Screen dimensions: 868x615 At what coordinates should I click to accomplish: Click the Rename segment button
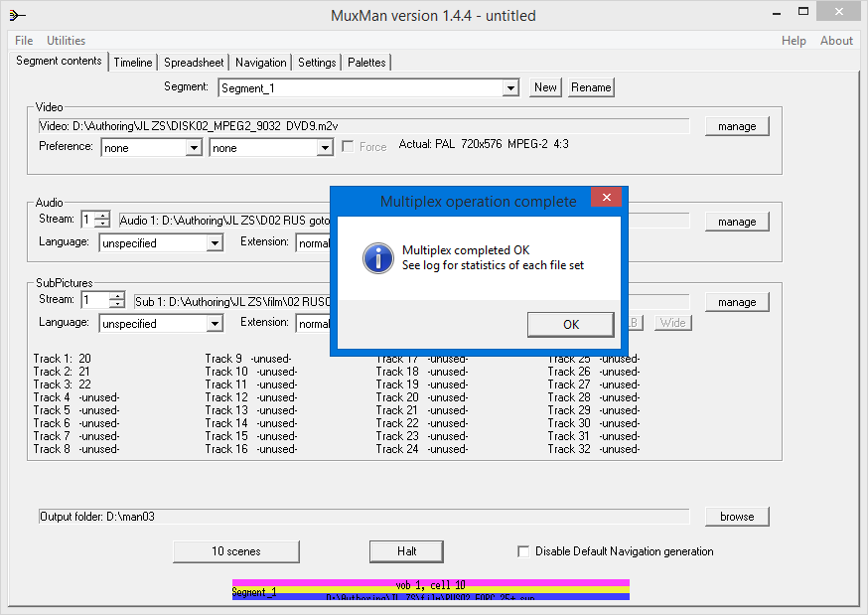tap(591, 87)
